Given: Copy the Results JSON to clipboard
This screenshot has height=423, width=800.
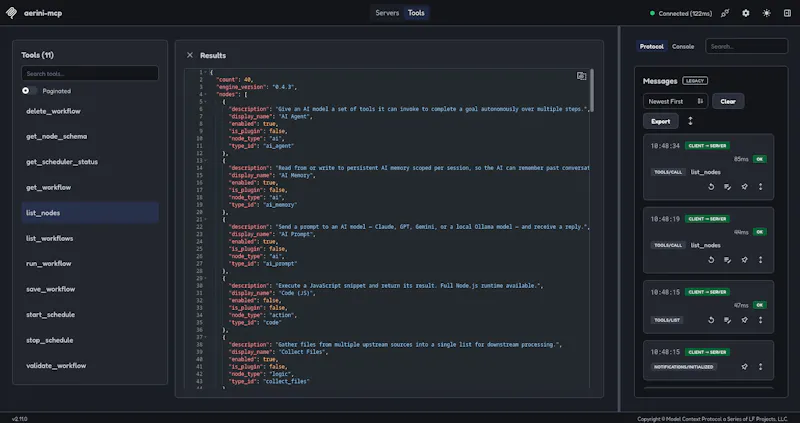Looking at the screenshot, I should click(x=581, y=76).
